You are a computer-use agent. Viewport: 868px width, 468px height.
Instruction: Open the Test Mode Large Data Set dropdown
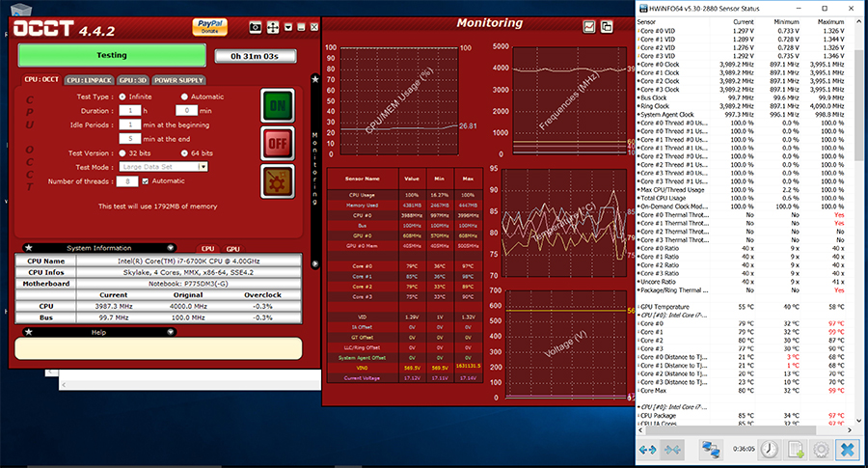coord(163,167)
